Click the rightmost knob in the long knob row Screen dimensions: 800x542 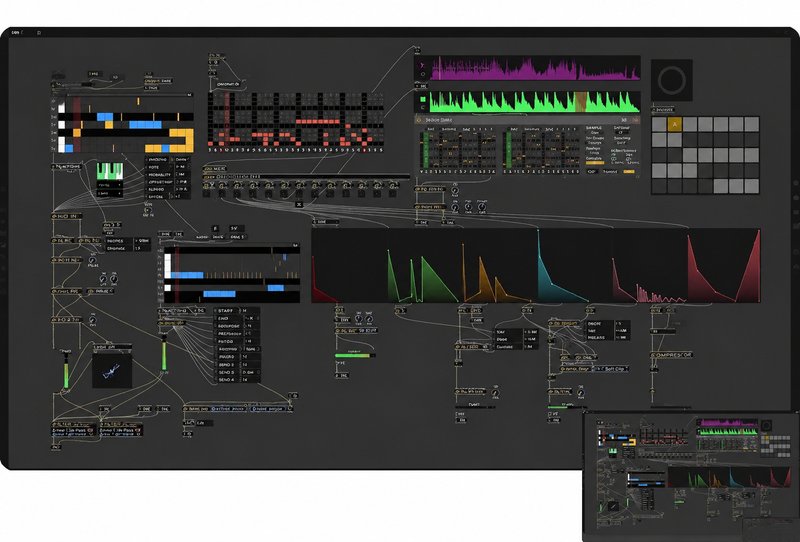point(393,185)
